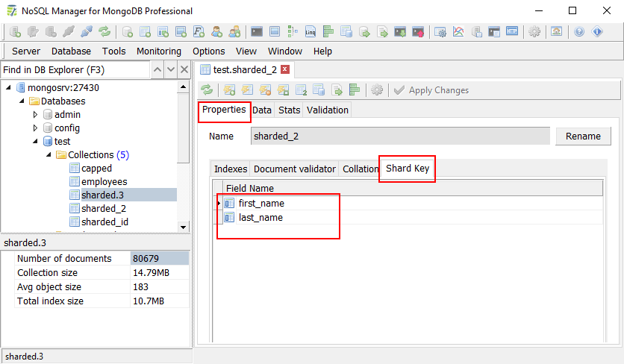Open the mongo shell console icon
This screenshot has width=624, height=364.
click(257, 32)
